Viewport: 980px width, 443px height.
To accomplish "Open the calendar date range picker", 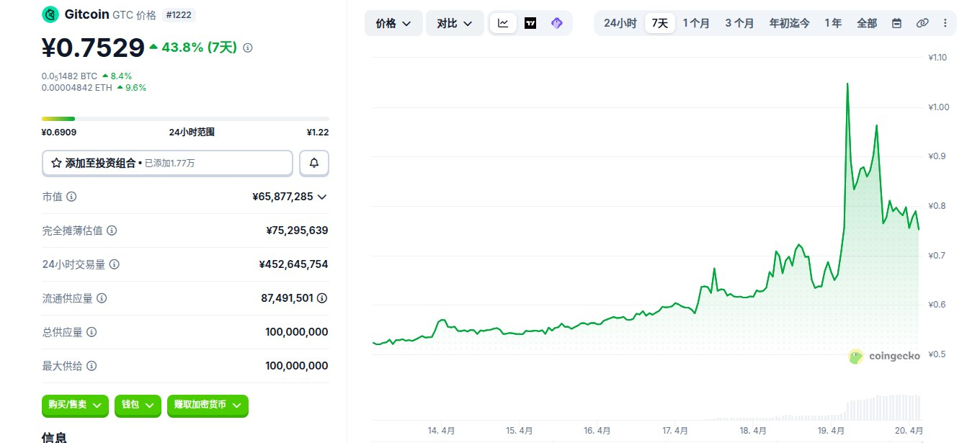I will (896, 23).
